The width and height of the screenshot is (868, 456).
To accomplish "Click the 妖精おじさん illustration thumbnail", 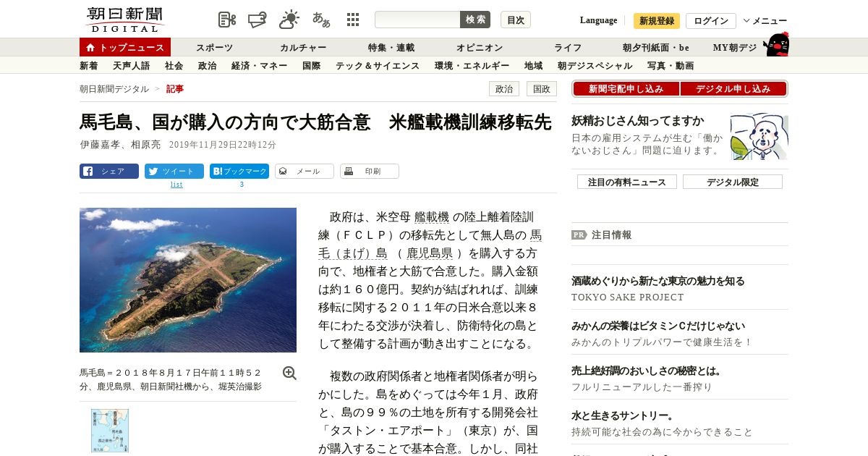I will [759, 137].
